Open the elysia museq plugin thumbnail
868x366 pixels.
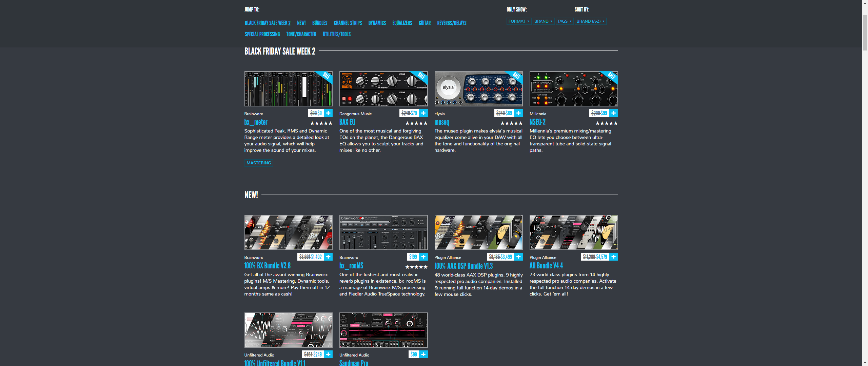point(478,89)
